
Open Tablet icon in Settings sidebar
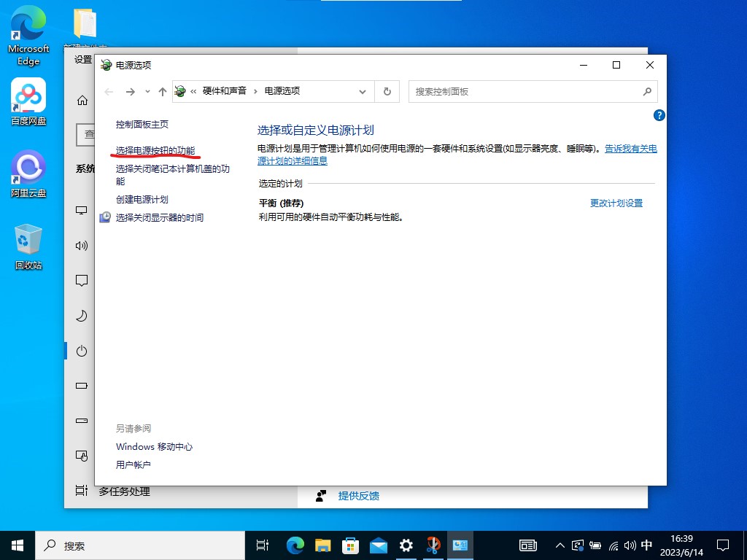point(82,456)
